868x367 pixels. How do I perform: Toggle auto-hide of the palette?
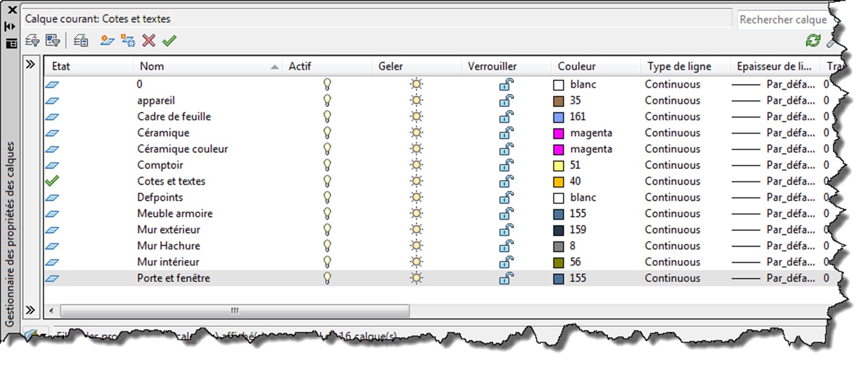10,27
